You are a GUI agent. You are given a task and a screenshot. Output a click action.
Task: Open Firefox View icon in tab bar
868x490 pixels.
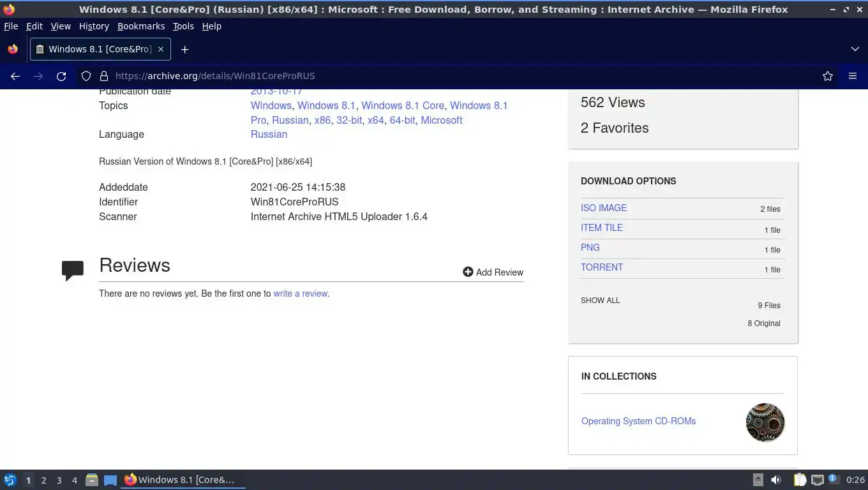[13, 49]
